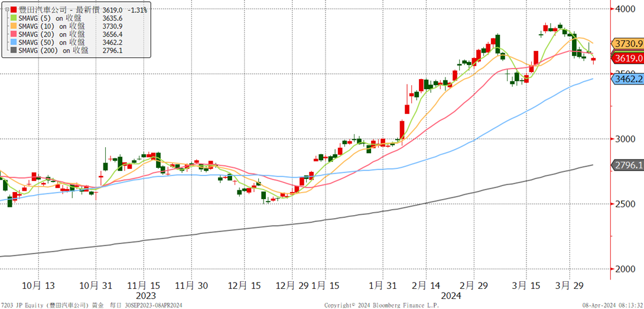Click the 1月 31 date axis label
Screen dimensions: 644x309
383,285
